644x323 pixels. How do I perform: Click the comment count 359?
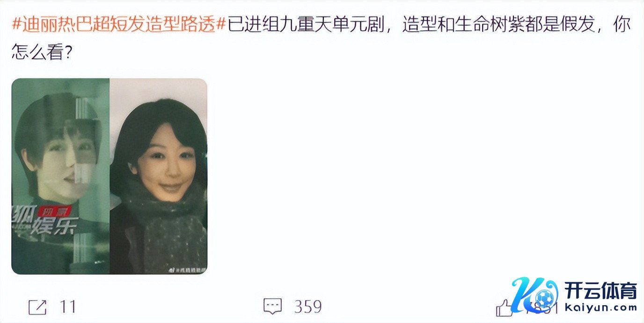point(308,307)
